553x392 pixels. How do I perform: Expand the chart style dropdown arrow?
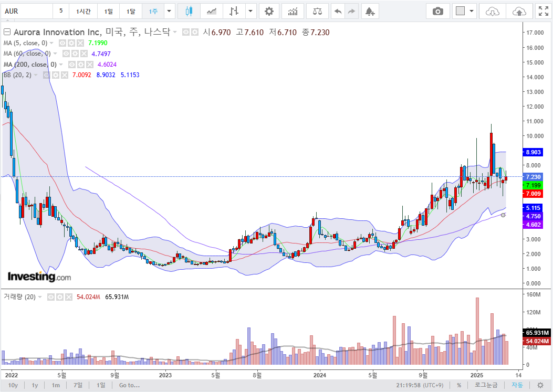point(251,11)
